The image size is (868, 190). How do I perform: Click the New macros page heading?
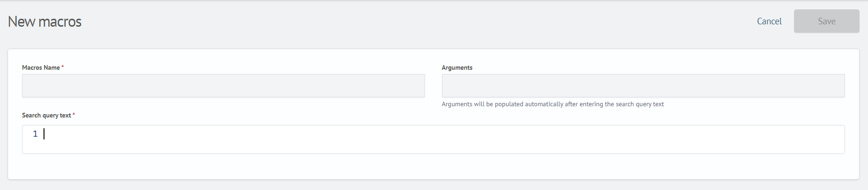[x=44, y=22]
